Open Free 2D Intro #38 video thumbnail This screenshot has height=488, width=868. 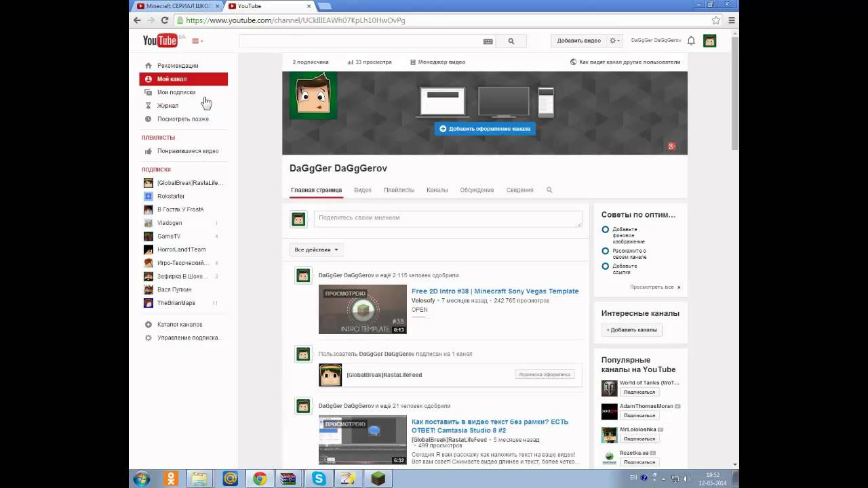coord(363,309)
